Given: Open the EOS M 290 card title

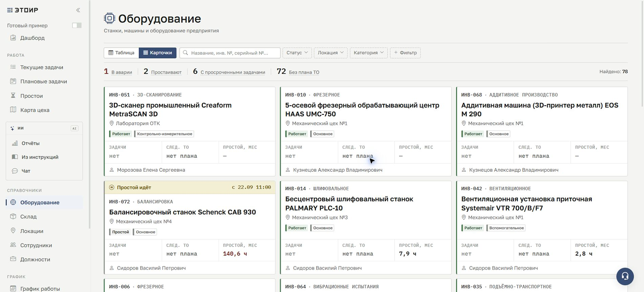Looking at the screenshot, I should click(540, 110).
